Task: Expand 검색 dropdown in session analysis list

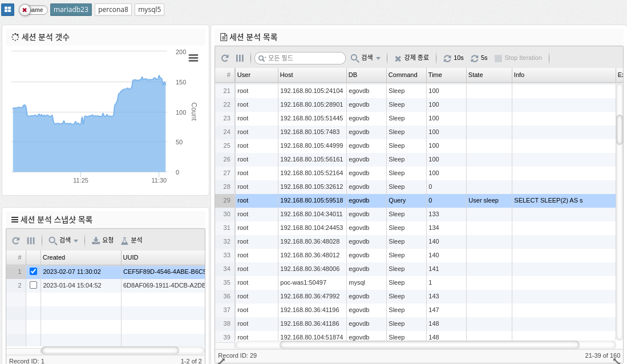Action: click(366, 58)
